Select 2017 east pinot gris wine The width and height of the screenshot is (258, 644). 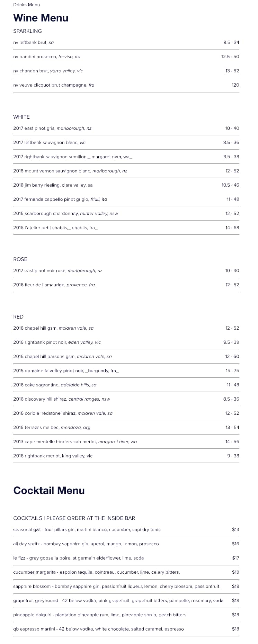click(x=52, y=128)
